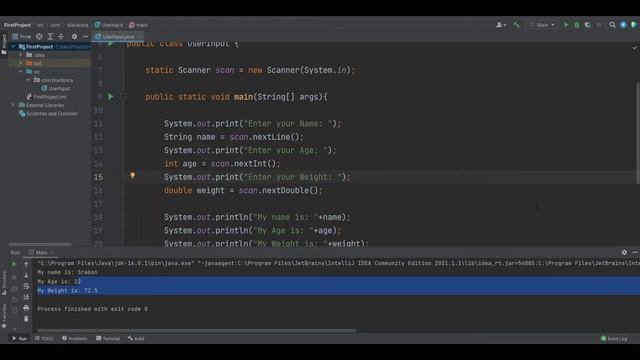The image size is (640, 360).
Task: Place cursor on line 16 nextDouble statement
Action: [243, 191]
